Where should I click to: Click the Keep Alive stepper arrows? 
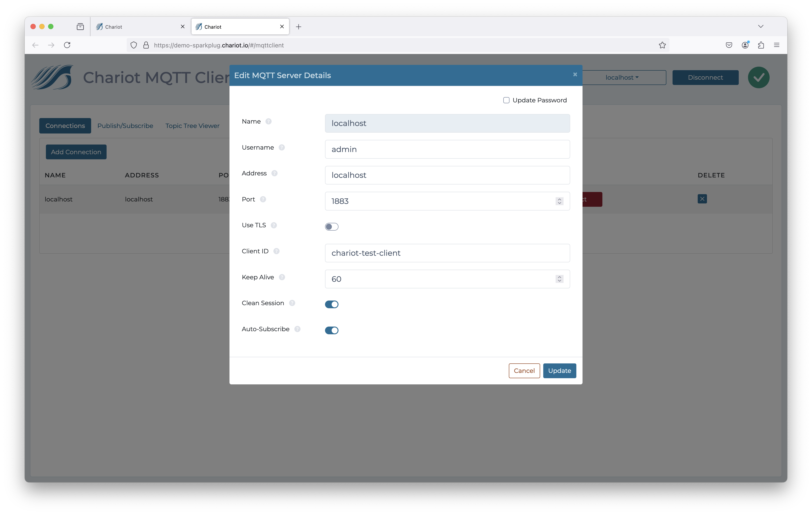559,279
